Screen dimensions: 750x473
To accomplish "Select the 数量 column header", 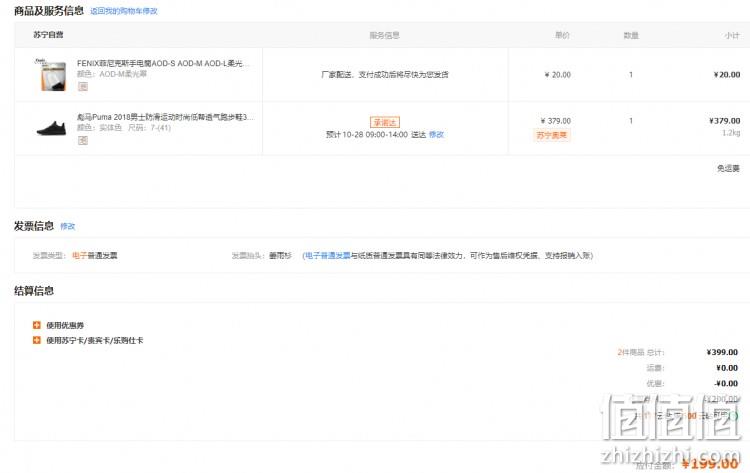I will pyautogui.click(x=631, y=35).
